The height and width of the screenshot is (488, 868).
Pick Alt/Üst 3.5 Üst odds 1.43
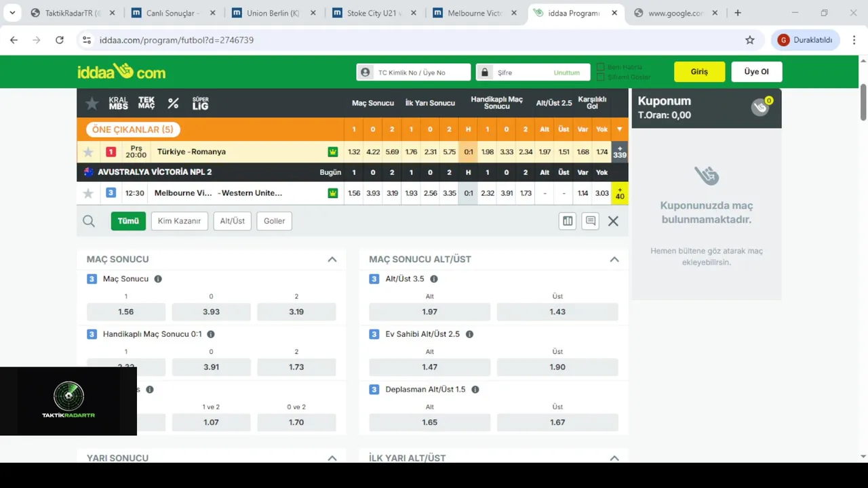coord(557,312)
